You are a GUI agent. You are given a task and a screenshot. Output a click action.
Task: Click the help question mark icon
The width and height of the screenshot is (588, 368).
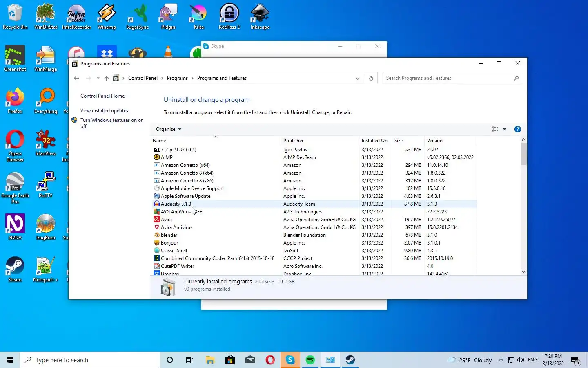coord(517,129)
